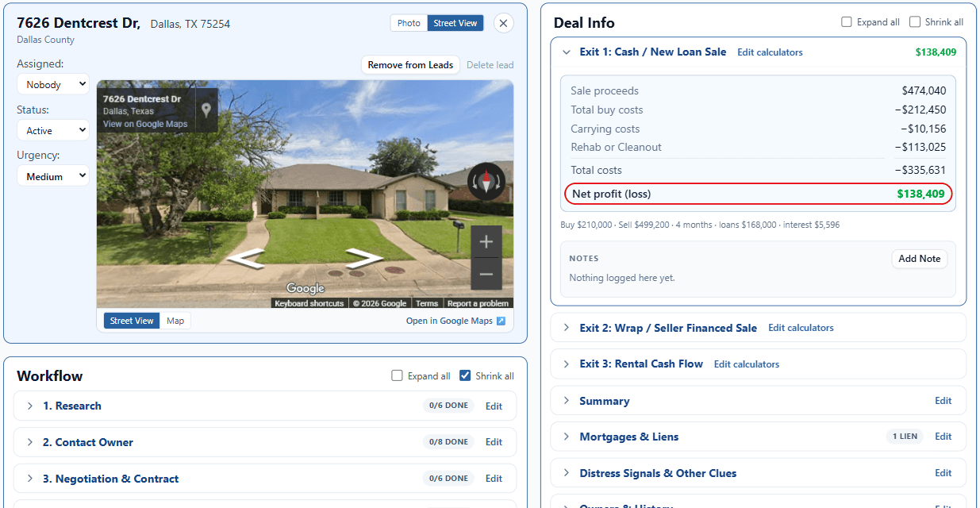This screenshot has height=508, width=980.
Task: Click the Rehab or Cleanout value −$113,025
Action: point(920,147)
